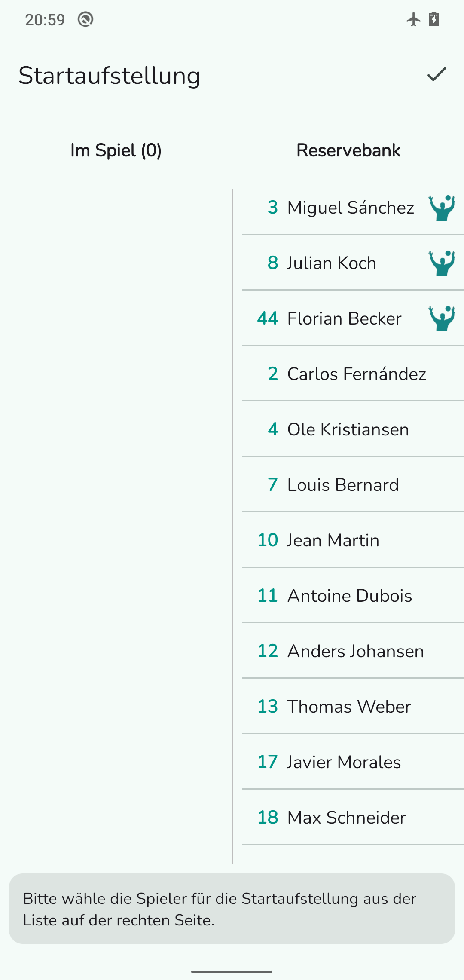
Task: Select player 4 Ole Kristiansen
Action: pos(339,429)
